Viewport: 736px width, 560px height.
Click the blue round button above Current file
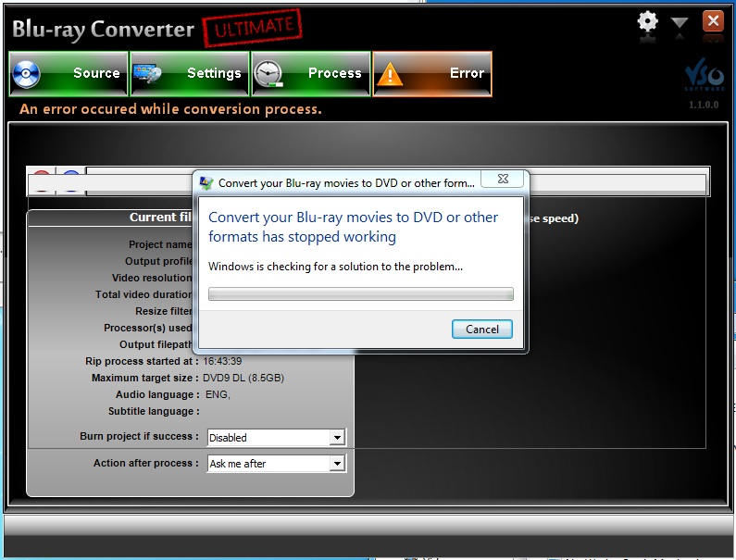[71, 181]
